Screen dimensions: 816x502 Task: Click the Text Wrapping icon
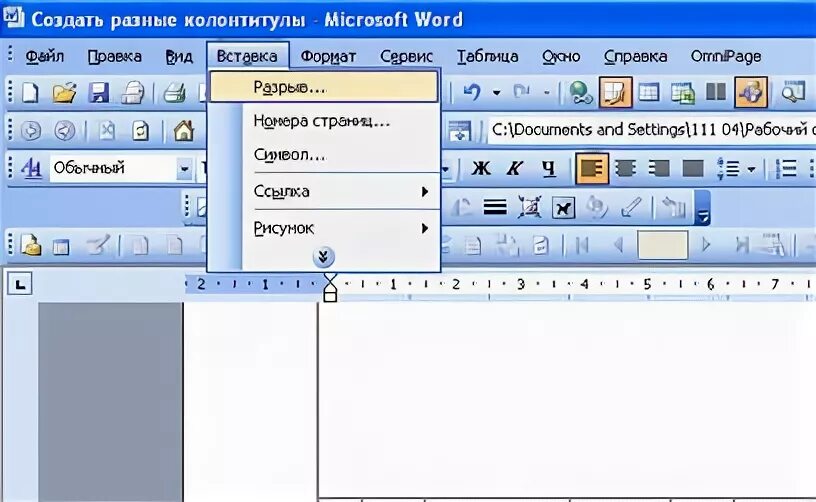563,208
